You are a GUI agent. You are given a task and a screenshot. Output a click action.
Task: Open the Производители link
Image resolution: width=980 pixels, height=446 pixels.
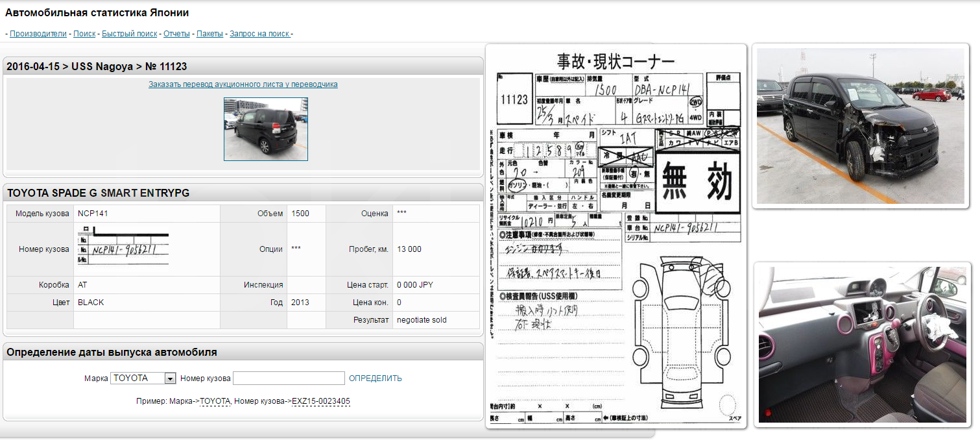pos(38,34)
